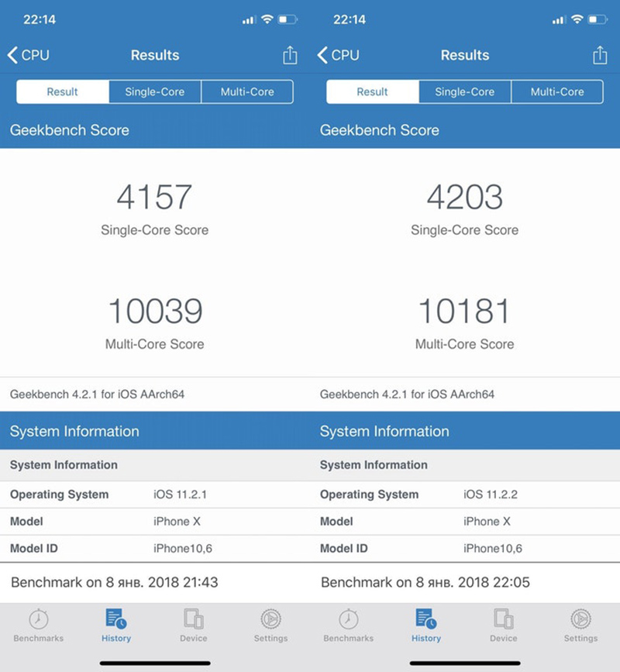Image resolution: width=620 pixels, height=672 pixels.
Task: Select the iOS 11.2.2 operating system value
Action: 490,495
